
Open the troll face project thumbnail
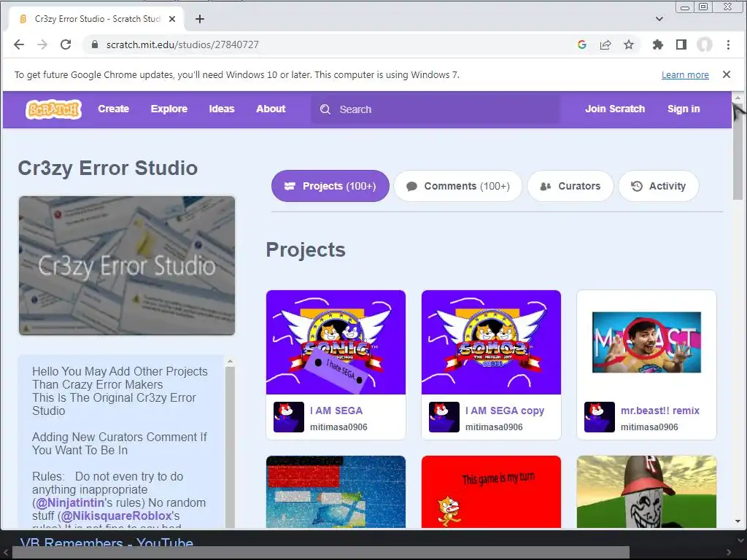(x=646, y=492)
